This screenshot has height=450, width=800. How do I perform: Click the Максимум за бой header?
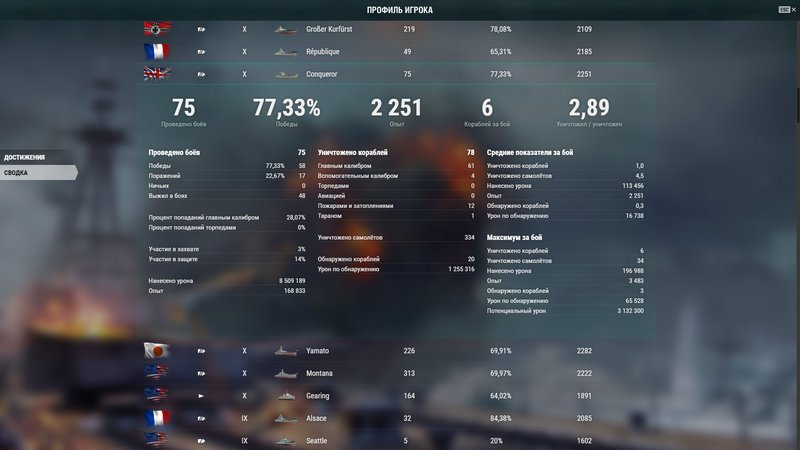click(x=514, y=237)
